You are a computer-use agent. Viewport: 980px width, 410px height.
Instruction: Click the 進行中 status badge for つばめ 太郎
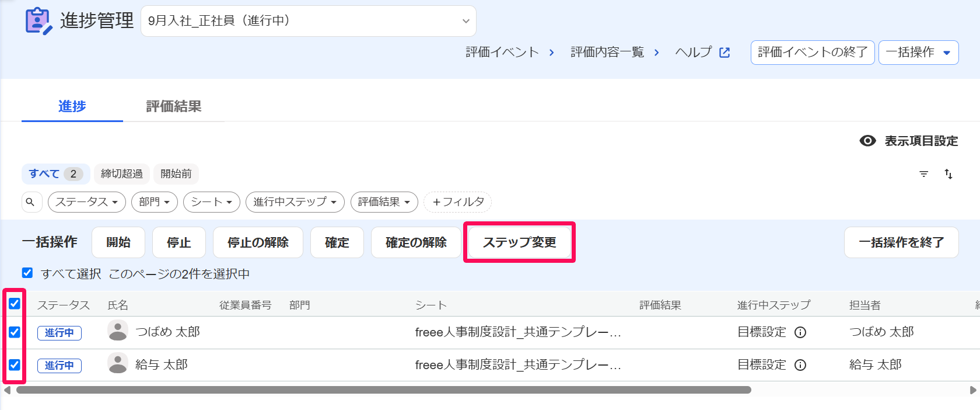click(60, 333)
